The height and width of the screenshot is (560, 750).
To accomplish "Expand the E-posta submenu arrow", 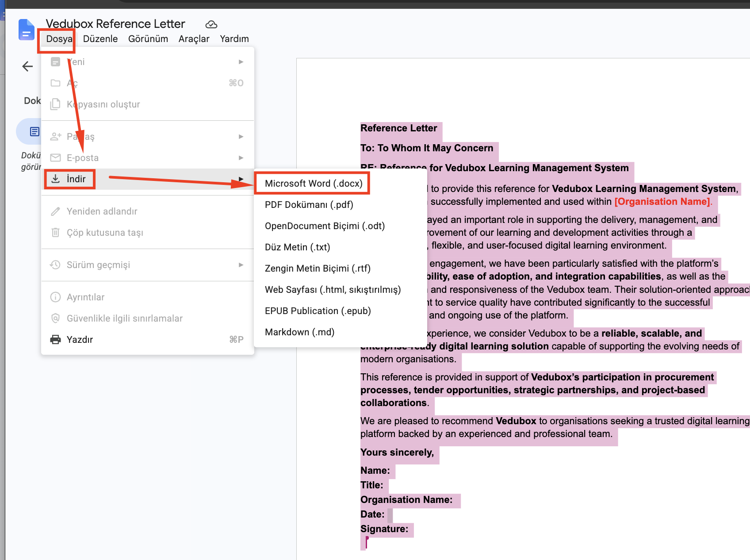I will click(x=241, y=158).
